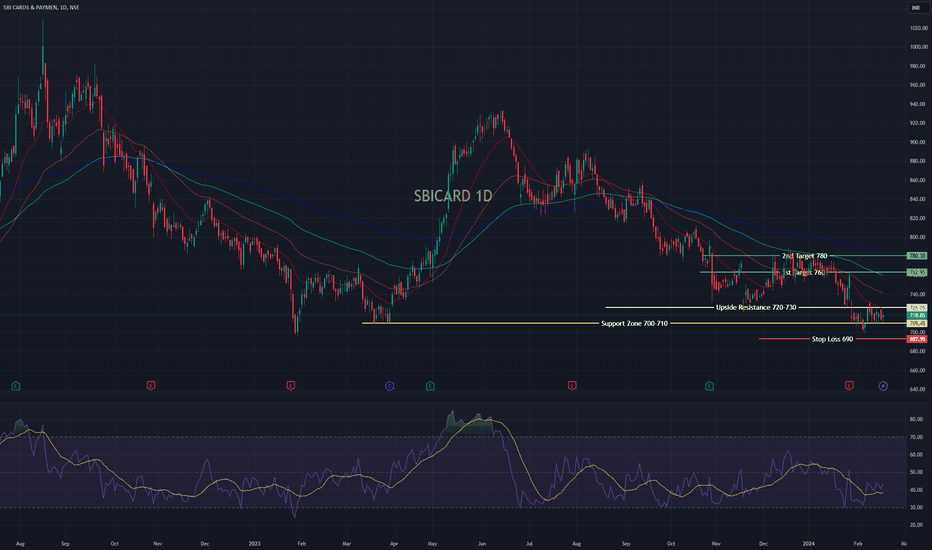The image size is (932, 550).
Task: Click the rightmost purple event icon
Action: tap(883, 386)
